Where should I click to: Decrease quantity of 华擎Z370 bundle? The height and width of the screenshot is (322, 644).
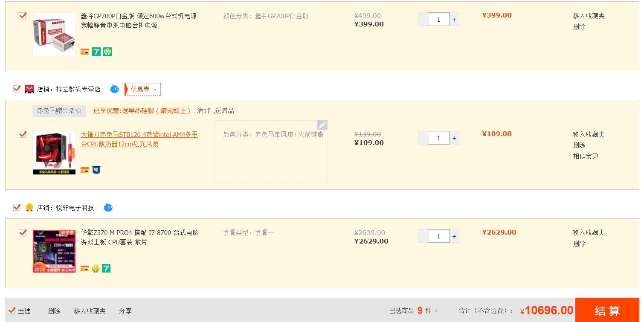[423, 236]
